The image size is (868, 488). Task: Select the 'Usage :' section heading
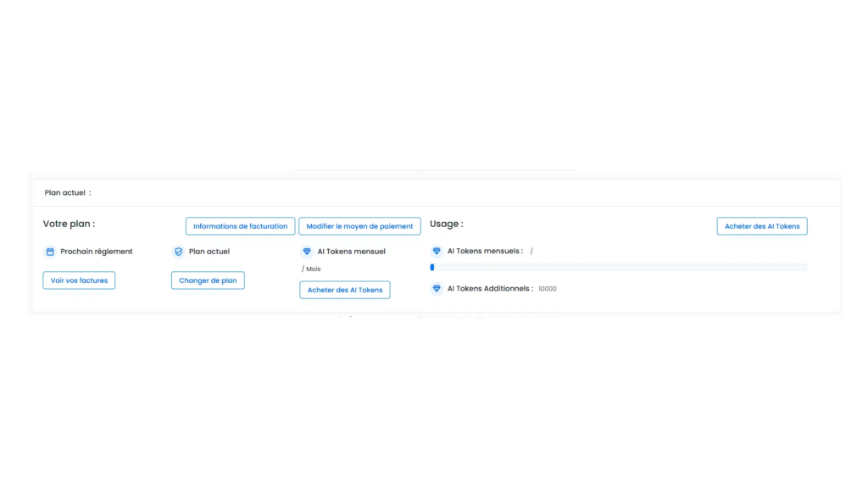tap(446, 225)
